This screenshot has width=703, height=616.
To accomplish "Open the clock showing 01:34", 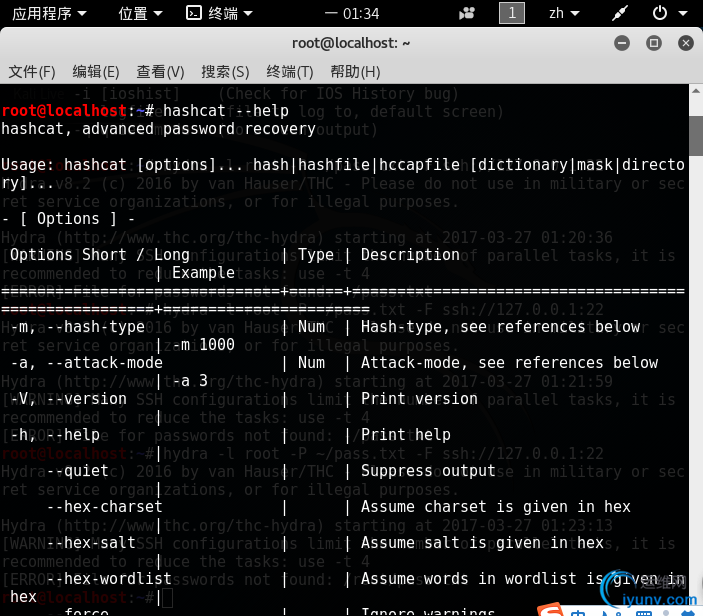I will 352,13.
